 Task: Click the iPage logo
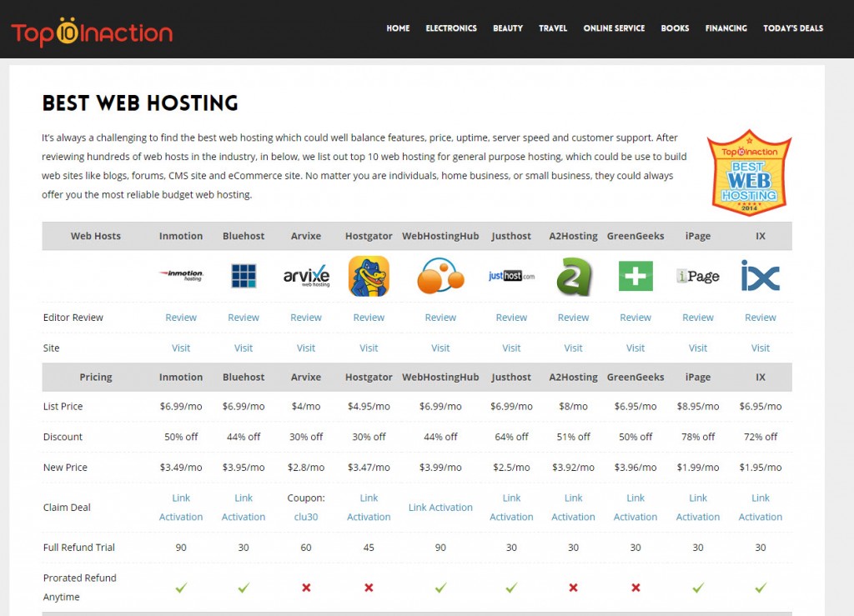coord(698,276)
